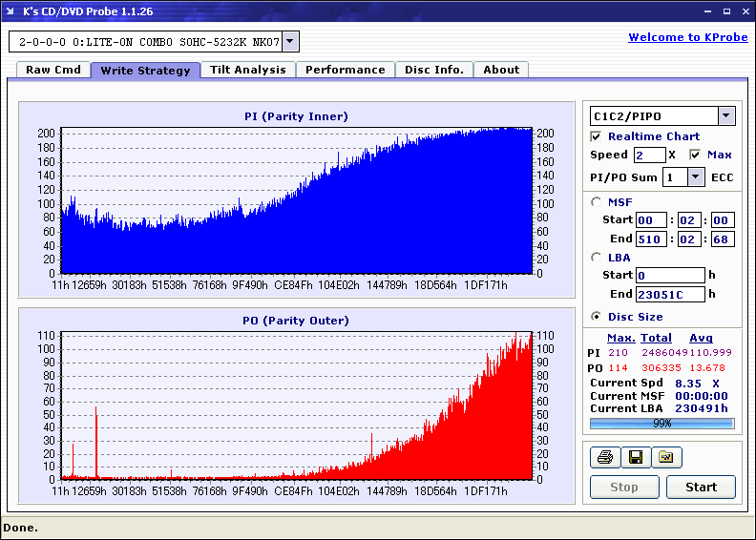The height and width of the screenshot is (540, 756).
Task: Click the print chart icon
Action: [x=605, y=457]
